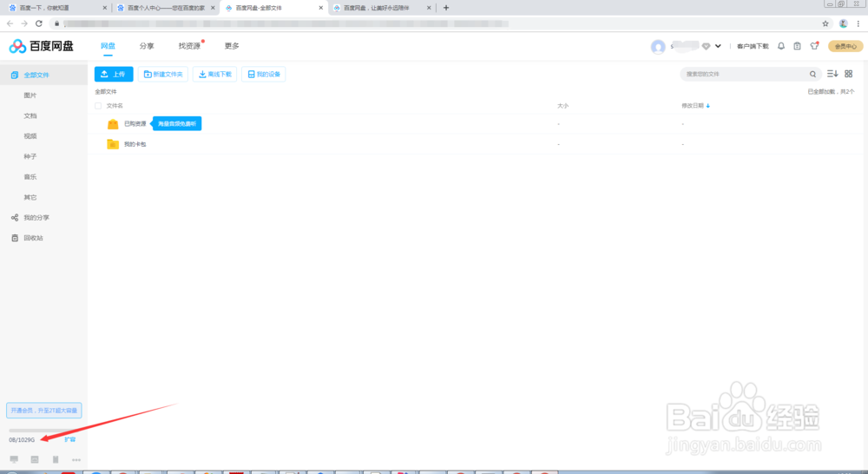868x474 pixels.
Task: Click the 海量音频免费听 tooltip tag
Action: tap(177, 123)
